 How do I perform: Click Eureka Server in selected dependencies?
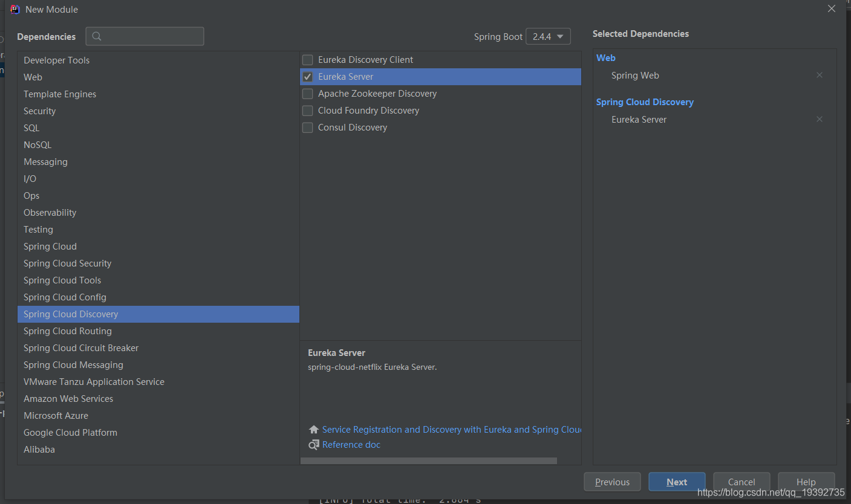pos(639,120)
